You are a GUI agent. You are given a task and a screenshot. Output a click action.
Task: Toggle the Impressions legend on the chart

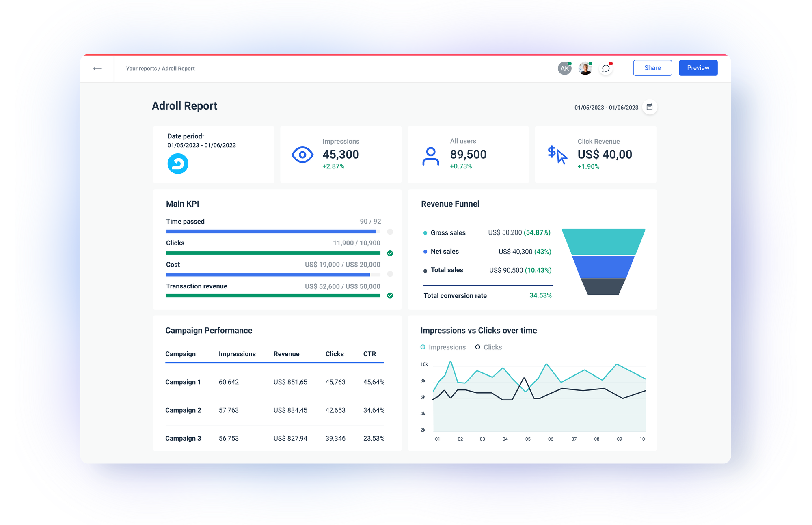pyautogui.click(x=443, y=347)
